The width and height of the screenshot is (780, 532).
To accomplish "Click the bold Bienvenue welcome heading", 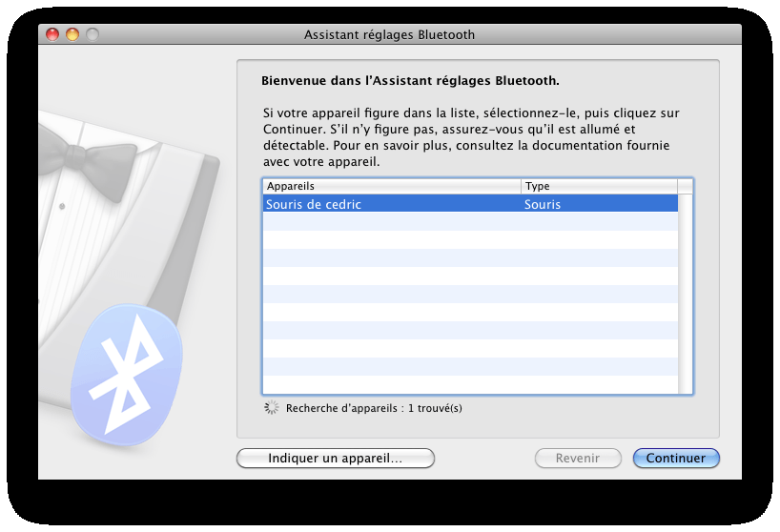I will click(410, 80).
